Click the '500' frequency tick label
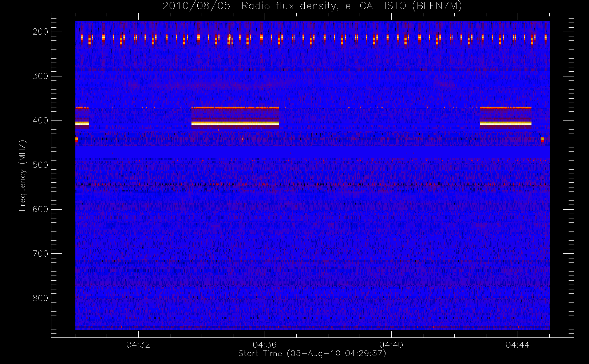Screen dimensions: 589x364 point(40,165)
